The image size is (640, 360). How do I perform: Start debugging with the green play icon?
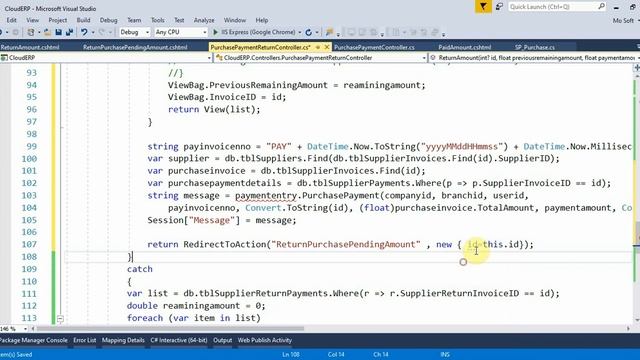216,32
